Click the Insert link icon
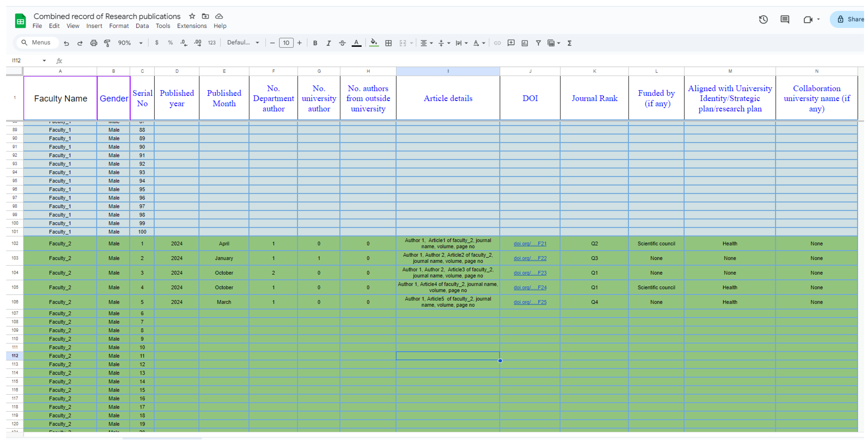868x444 pixels. point(497,43)
